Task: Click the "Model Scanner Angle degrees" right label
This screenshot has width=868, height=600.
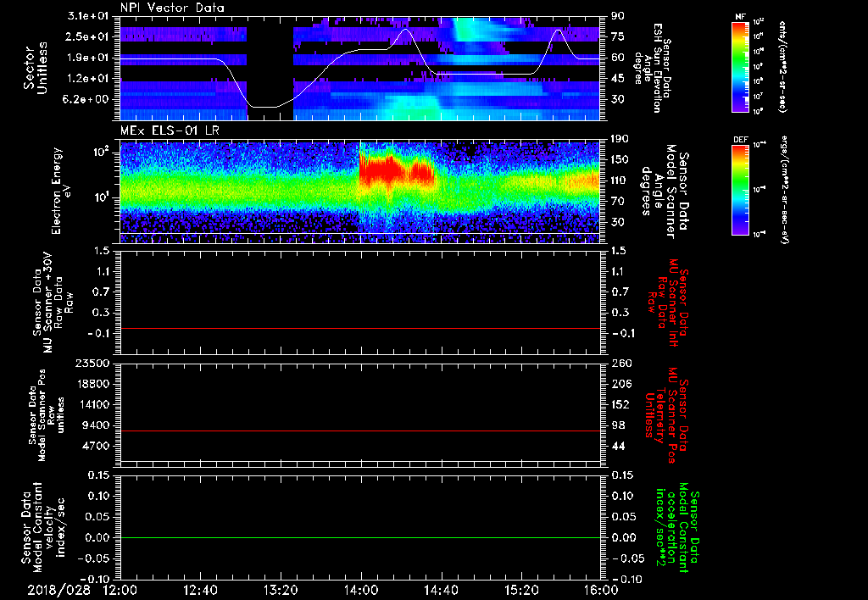Action: (x=664, y=192)
